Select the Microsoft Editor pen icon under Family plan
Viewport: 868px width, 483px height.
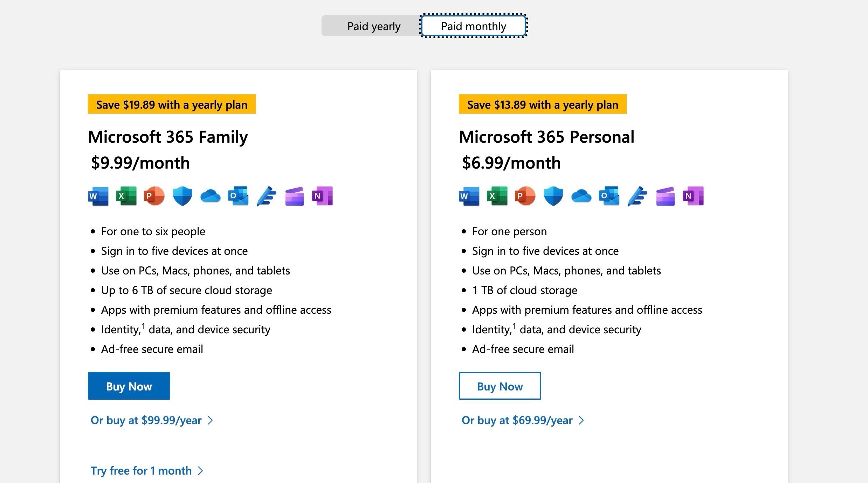click(266, 196)
